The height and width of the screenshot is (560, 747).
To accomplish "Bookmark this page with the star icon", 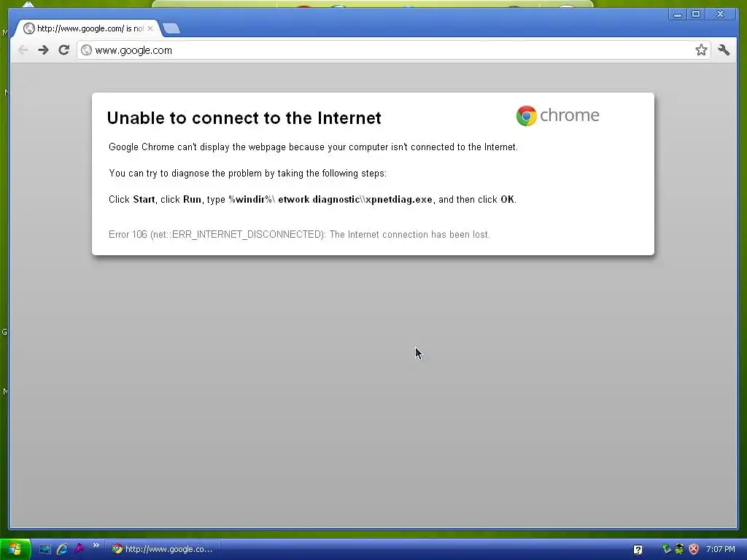I will click(701, 50).
